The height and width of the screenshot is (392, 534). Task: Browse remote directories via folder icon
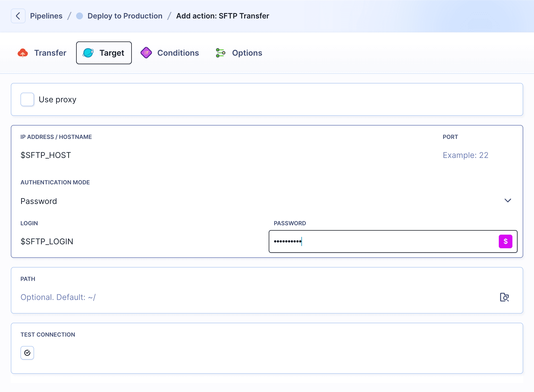[504, 297]
